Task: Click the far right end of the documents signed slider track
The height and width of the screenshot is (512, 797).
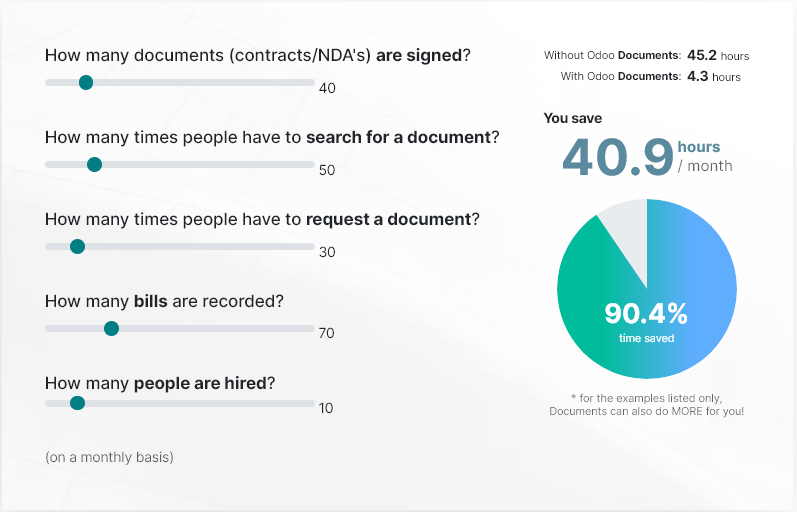Action: (x=312, y=82)
